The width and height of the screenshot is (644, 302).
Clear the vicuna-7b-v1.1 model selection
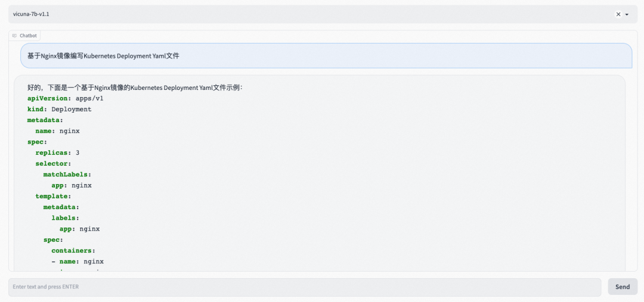pyautogui.click(x=618, y=14)
